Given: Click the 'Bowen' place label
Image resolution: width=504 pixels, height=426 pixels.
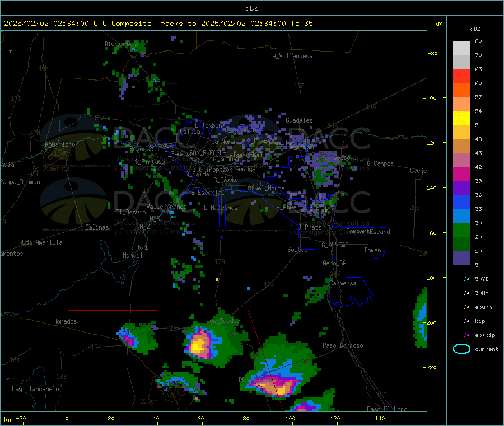Looking at the screenshot, I should (x=373, y=250).
